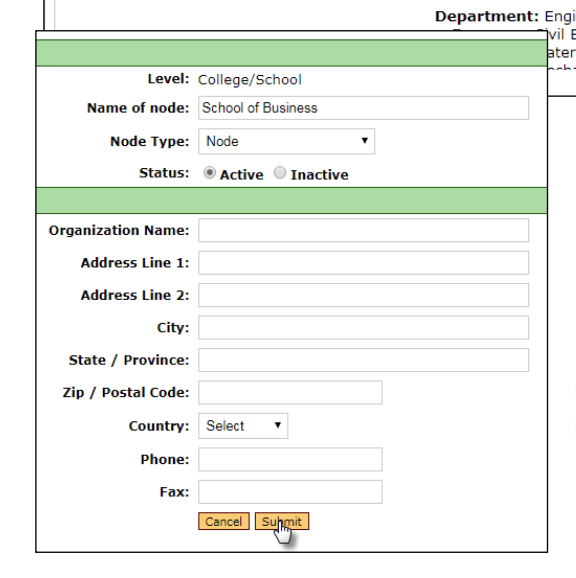The height and width of the screenshot is (578, 576).
Task: Open the Country Select dropdown
Action: click(x=243, y=426)
